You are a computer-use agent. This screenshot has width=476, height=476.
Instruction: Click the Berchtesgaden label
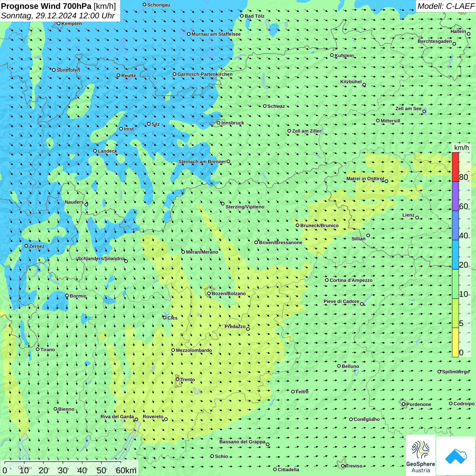point(435,41)
